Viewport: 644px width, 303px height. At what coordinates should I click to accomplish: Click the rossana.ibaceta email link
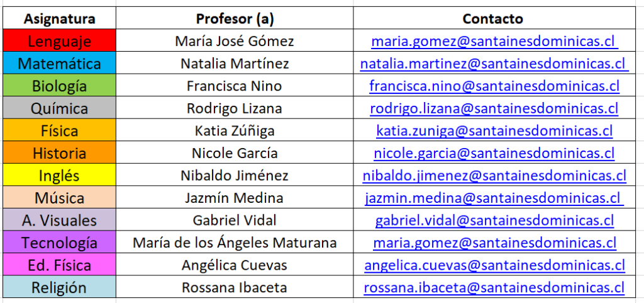494,288
